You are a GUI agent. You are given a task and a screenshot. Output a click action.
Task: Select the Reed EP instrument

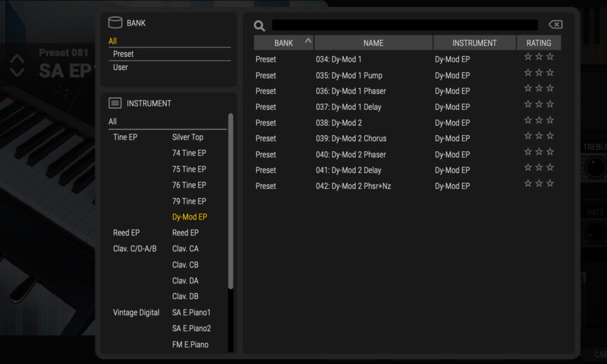[184, 232]
